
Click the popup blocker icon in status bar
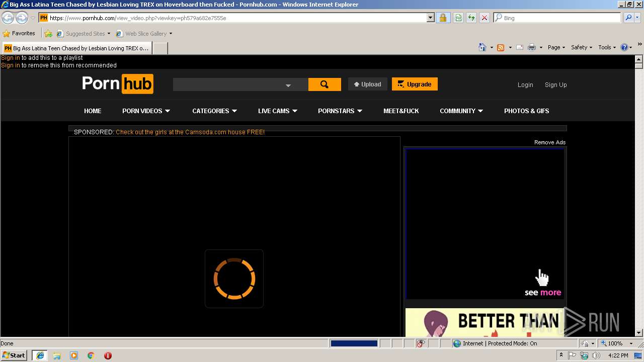coord(421,343)
